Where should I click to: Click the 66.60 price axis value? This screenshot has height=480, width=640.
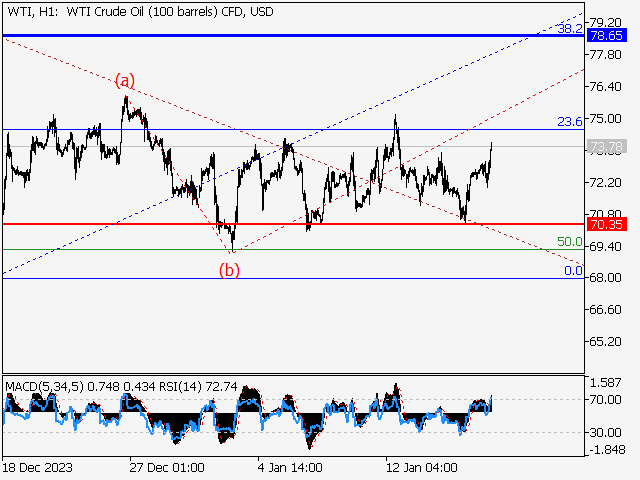tap(605, 309)
